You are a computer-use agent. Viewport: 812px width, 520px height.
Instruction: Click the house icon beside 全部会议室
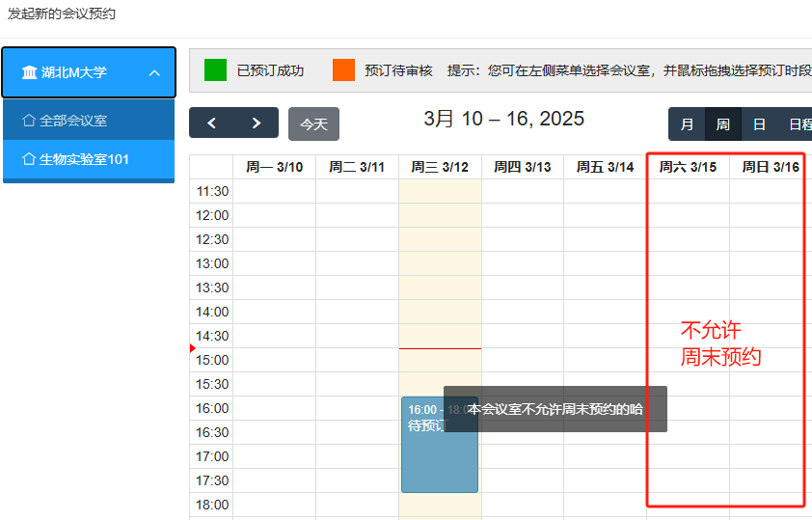(28, 121)
